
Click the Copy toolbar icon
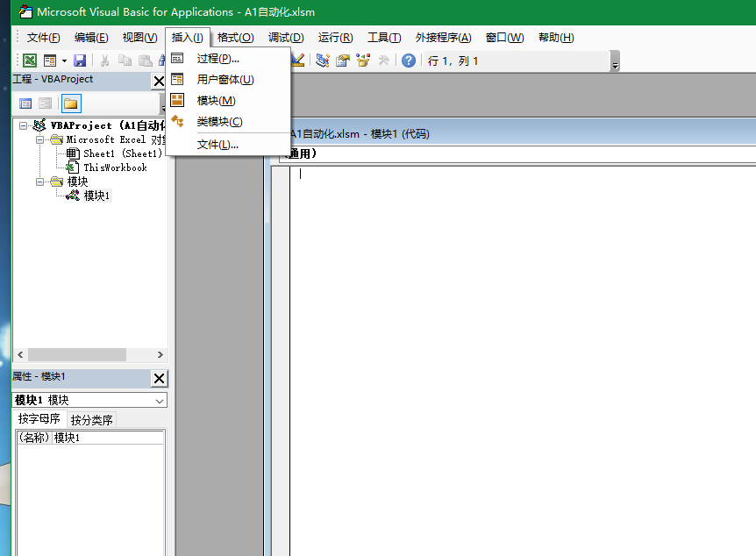(x=125, y=61)
